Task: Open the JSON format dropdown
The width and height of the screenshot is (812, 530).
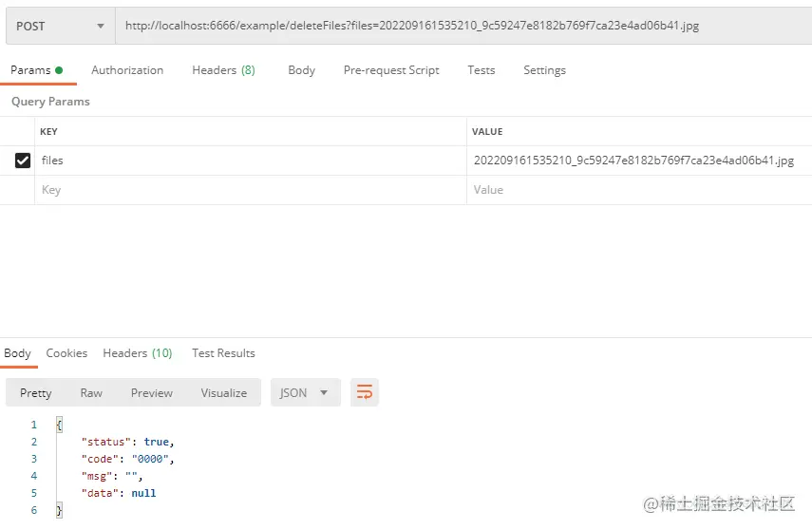Action: [305, 392]
